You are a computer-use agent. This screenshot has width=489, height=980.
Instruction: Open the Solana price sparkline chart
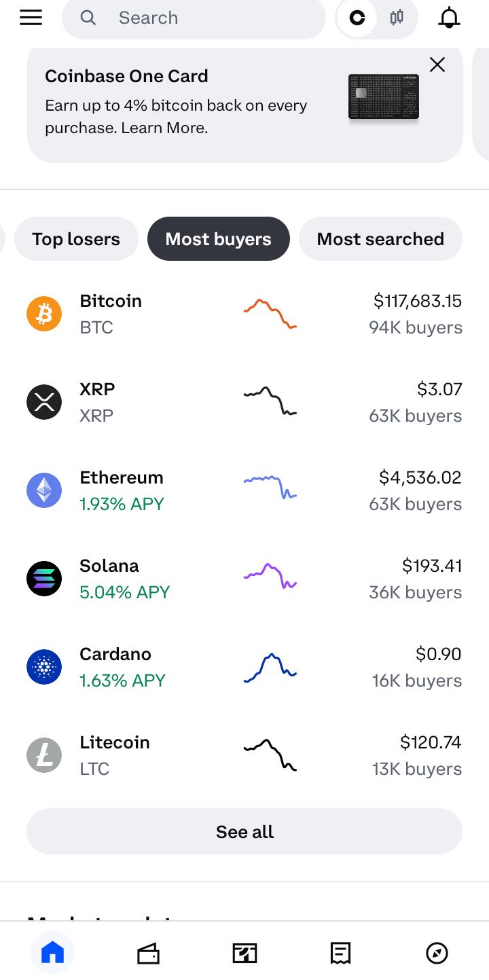[x=270, y=577]
